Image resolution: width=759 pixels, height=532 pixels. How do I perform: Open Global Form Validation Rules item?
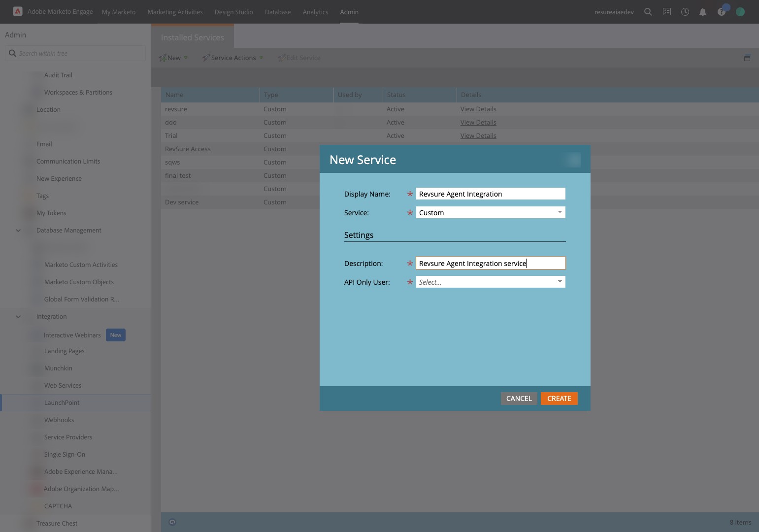pos(82,299)
